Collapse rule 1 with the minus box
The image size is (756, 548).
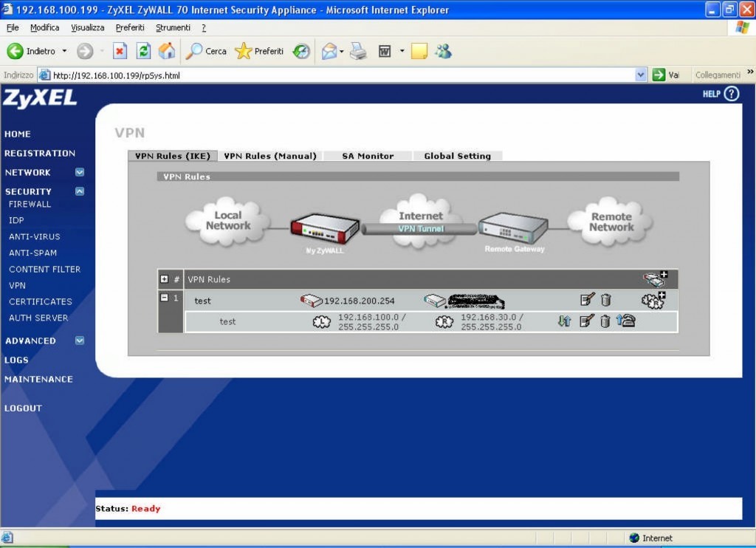tap(165, 298)
